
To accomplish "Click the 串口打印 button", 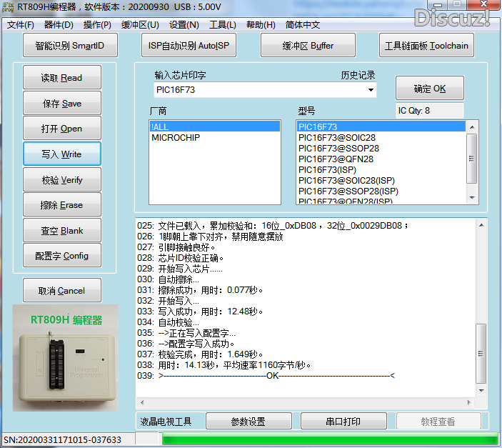I will click(343, 421).
